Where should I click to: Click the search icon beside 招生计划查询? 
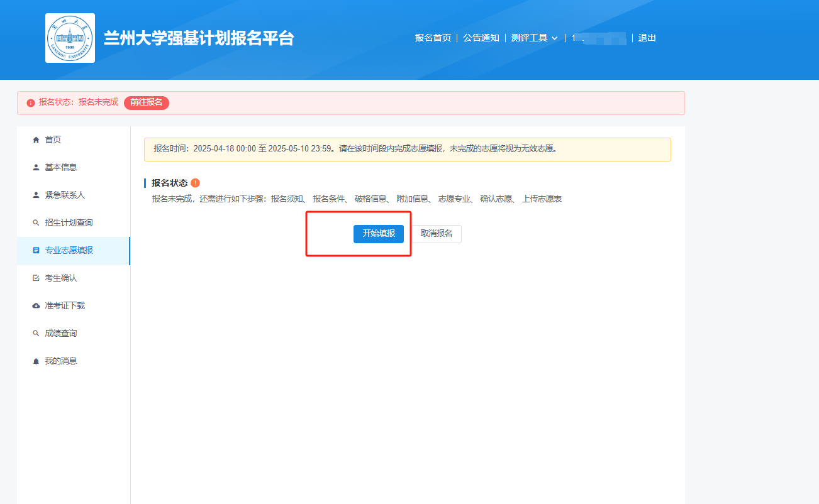pos(36,223)
